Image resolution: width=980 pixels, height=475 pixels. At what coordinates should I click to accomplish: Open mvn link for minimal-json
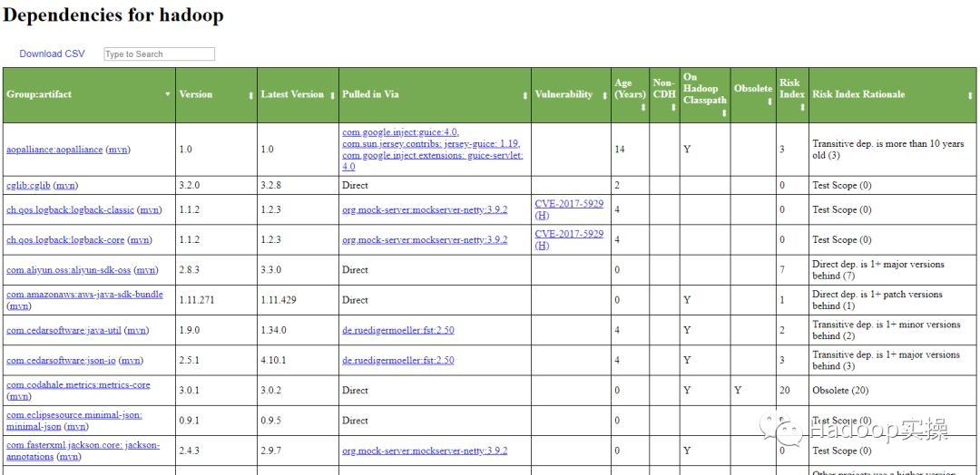coord(77,426)
